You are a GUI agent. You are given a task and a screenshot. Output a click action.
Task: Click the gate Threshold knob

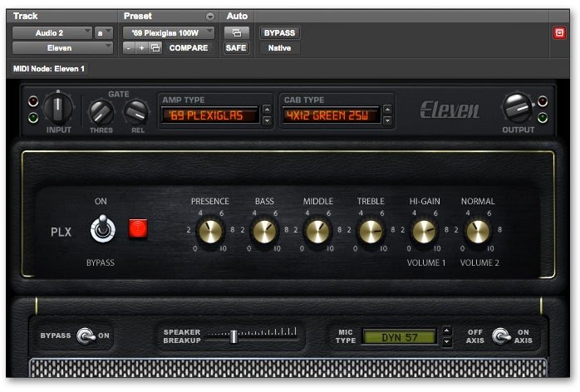(101, 111)
